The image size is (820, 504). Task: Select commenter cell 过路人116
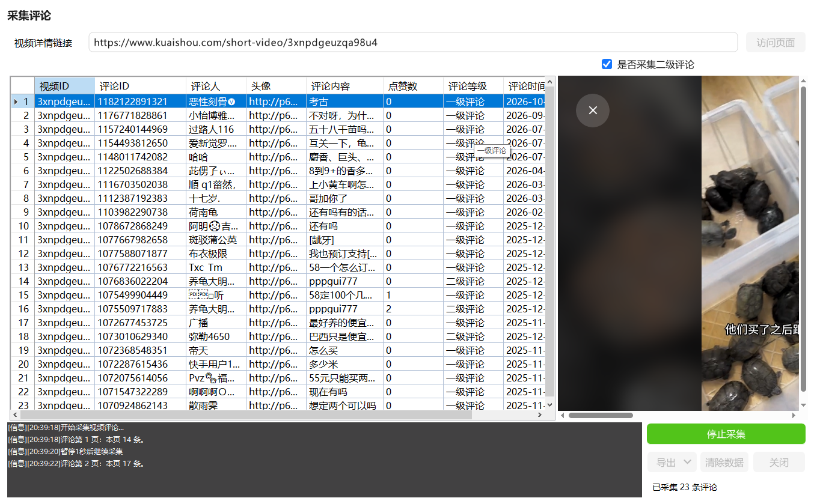tap(216, 129)
